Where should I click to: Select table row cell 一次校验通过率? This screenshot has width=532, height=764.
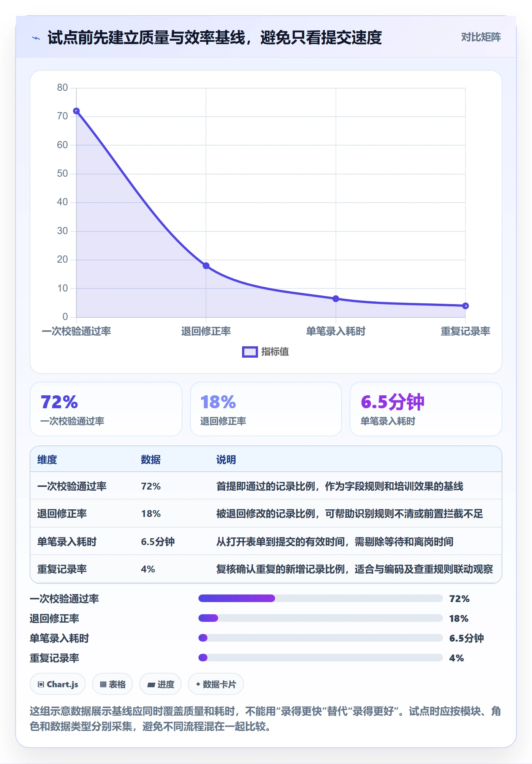pos(72,487)
